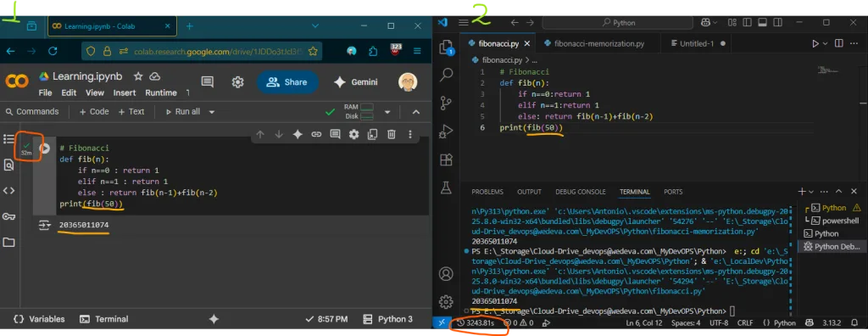Open the File menu in Colab

46,92
